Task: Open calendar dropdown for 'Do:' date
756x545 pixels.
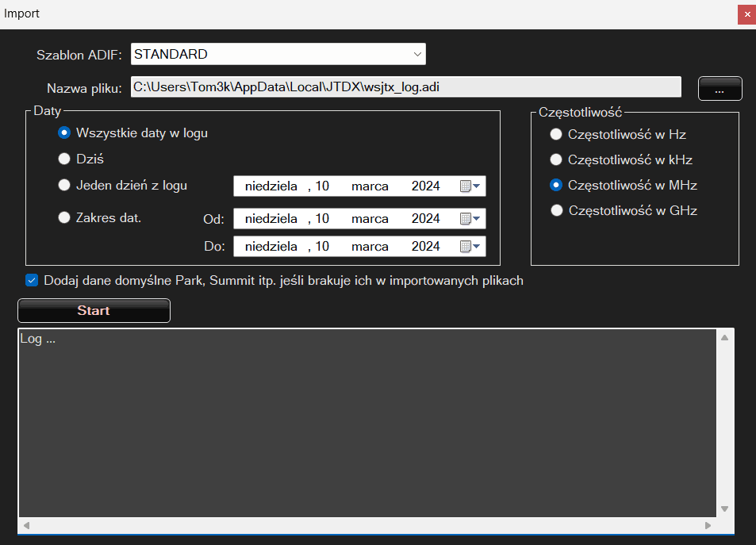Action: tap(470, 247)
